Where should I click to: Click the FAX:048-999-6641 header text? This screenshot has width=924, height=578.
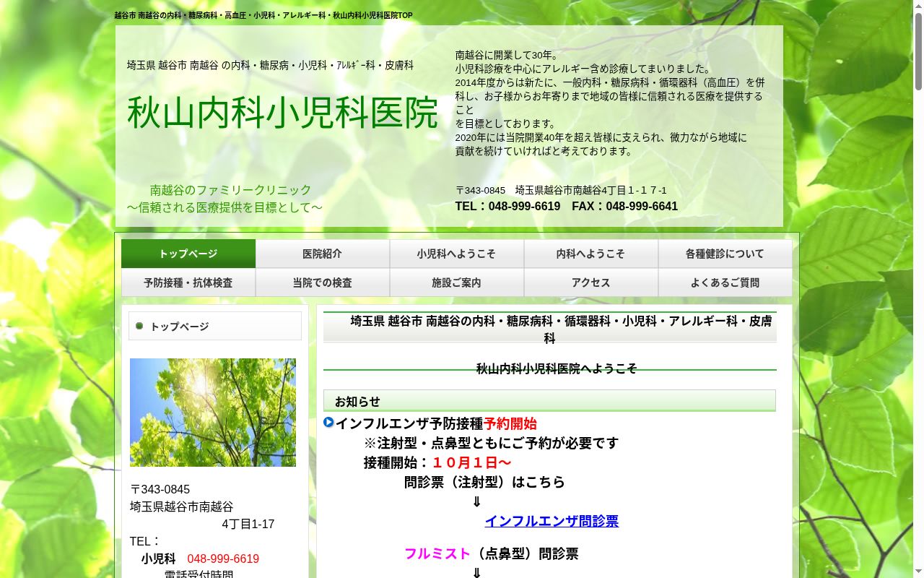(625, 206)
